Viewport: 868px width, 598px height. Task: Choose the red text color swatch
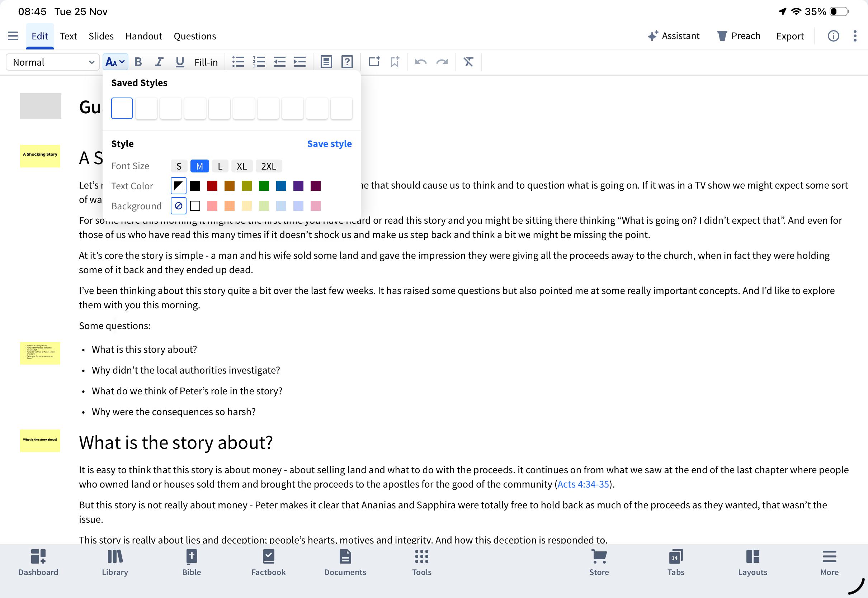(x=212, y=186)
